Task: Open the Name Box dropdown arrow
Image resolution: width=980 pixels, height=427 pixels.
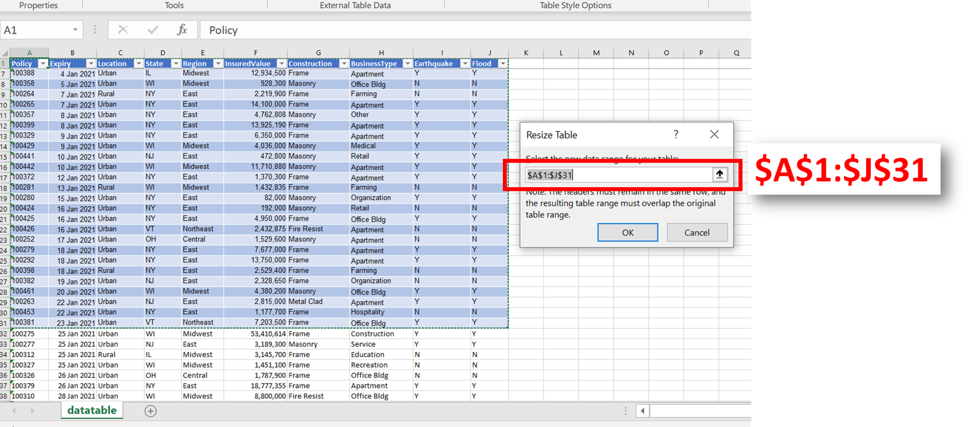Action: point(75,30)
